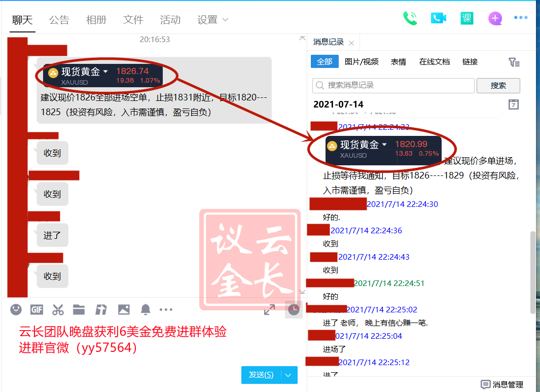Click the 2021-07-14 date heading
540x392 pixels.
pos(338,104)
